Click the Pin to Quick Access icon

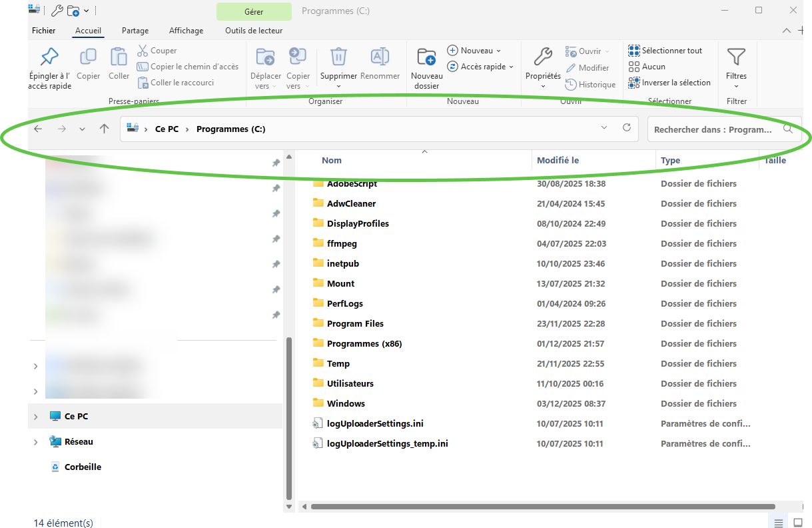(x=49, y=57)
